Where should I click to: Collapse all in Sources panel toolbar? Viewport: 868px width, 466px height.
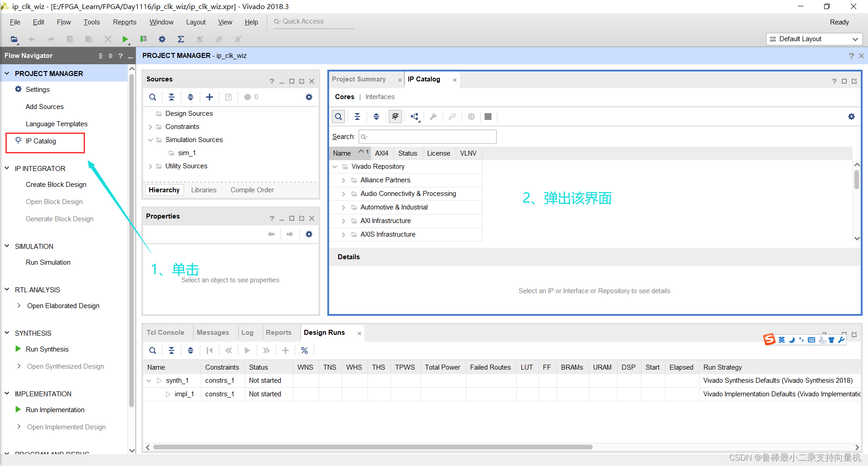[x=172, y=97]
